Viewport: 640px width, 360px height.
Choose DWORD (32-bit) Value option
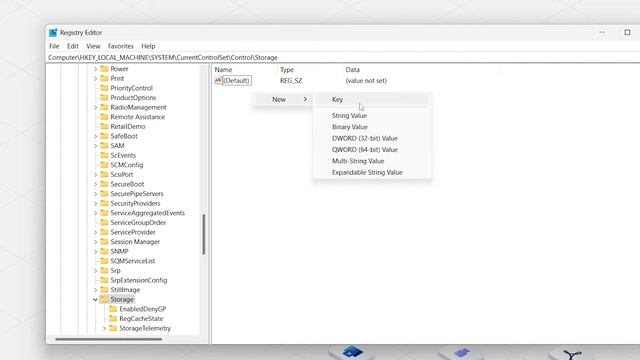(x=372, y=138)
